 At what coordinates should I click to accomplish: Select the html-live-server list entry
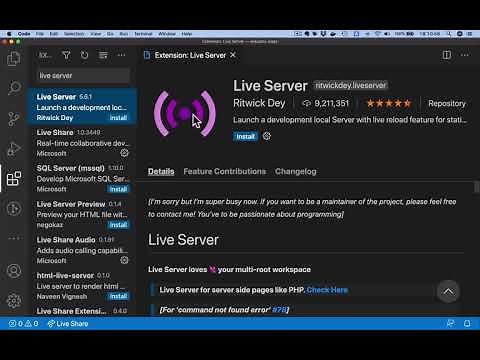pos(82,285)
